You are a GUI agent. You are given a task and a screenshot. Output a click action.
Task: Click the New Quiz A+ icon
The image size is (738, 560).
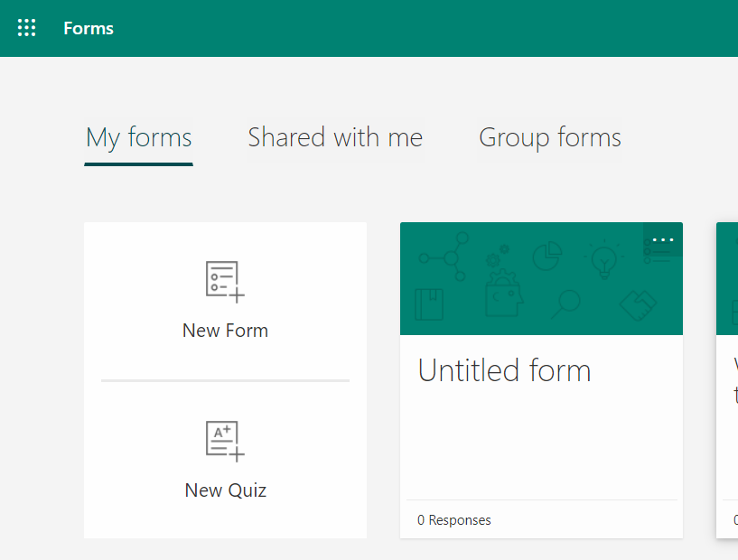point(224,441)
